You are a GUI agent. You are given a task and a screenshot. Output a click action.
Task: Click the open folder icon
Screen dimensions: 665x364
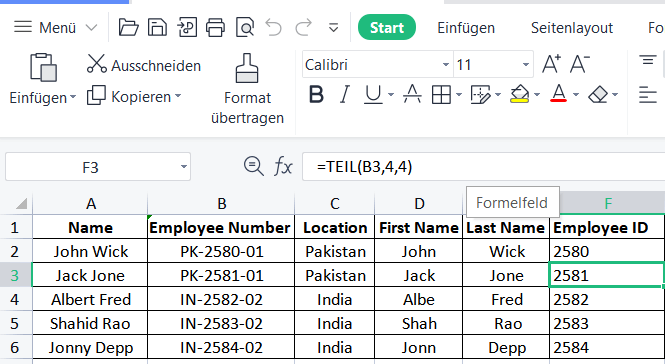click(129, 28)
